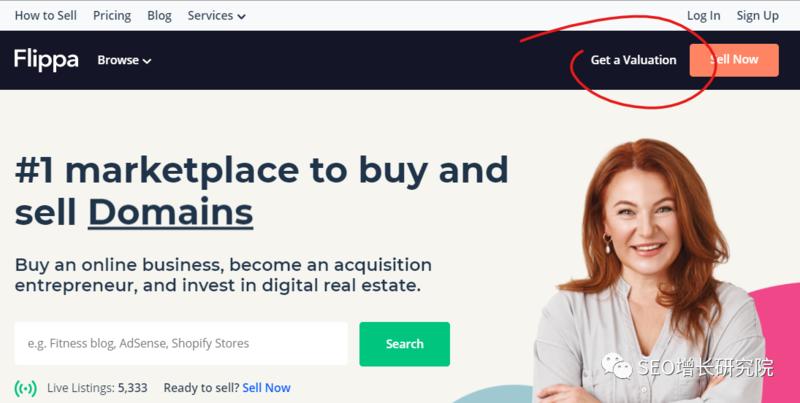
Task: Click the Flippa logo
Action: [x=46, y=60]
